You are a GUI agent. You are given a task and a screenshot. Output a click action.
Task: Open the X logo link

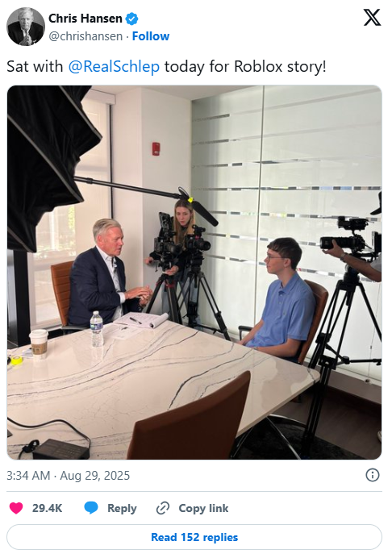372,18
